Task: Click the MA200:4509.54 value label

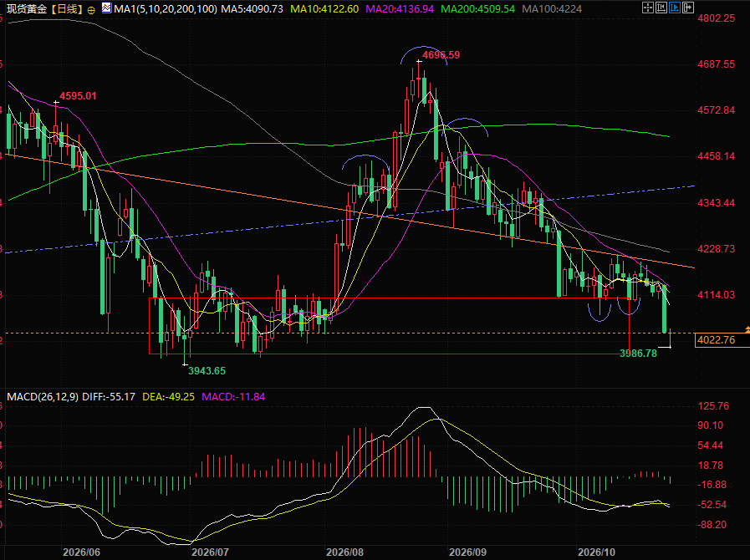Action: click(x=477, y=9)
